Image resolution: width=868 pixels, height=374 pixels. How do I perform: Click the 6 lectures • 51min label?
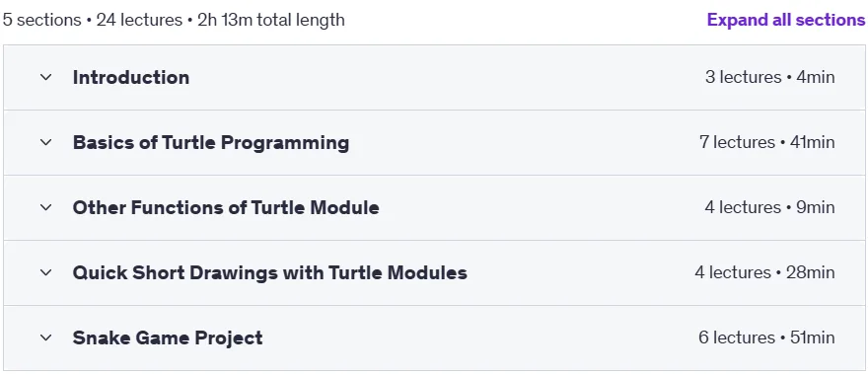pos(766,338)
